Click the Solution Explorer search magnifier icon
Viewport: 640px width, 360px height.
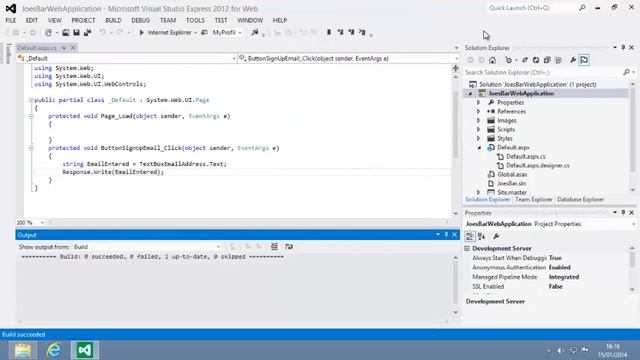click(626, 72)
